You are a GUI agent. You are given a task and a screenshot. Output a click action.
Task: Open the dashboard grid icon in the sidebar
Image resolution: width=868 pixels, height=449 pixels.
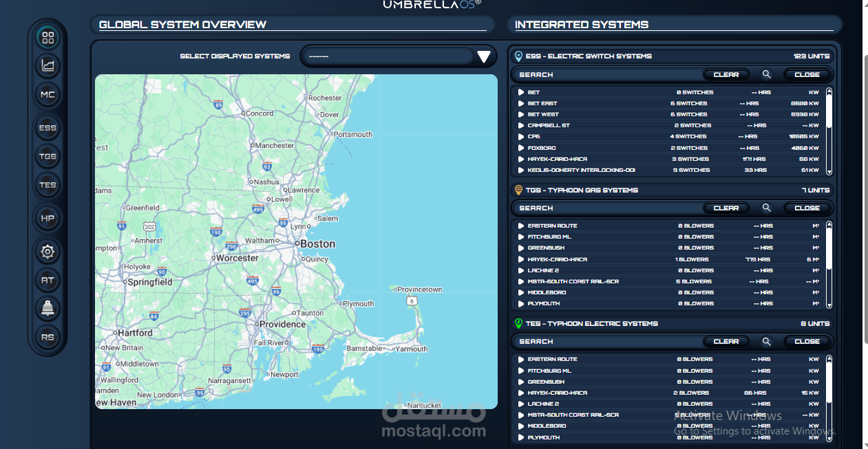click(x=47, y=39)
